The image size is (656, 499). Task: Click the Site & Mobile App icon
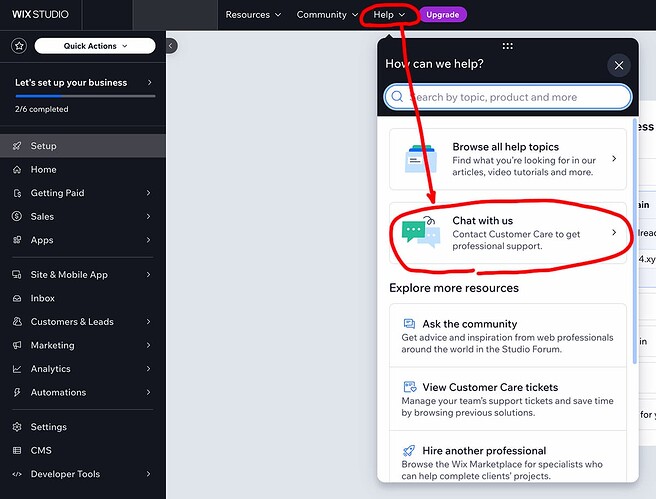coord(17,274)
